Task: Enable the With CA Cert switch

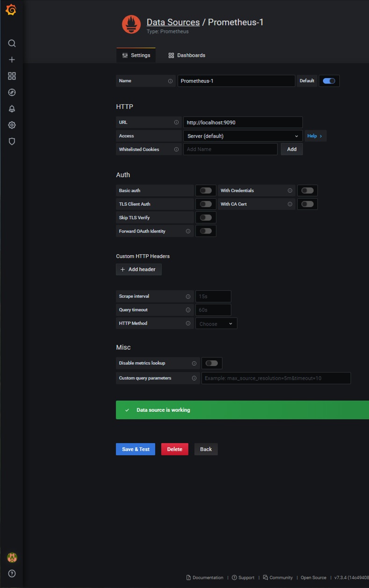Action: tap(307, 204)
